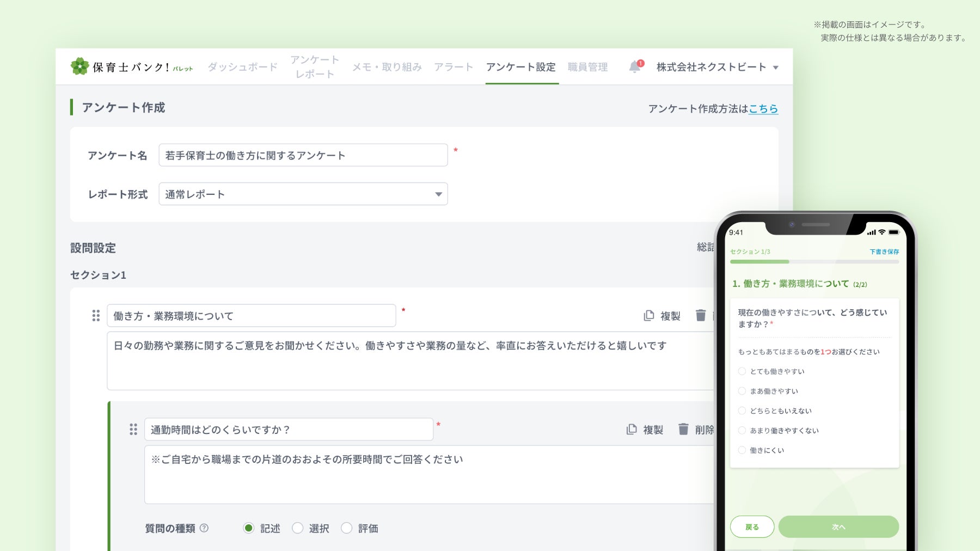
Task: Click the アンケート名 input field
Action: [303, 155]
